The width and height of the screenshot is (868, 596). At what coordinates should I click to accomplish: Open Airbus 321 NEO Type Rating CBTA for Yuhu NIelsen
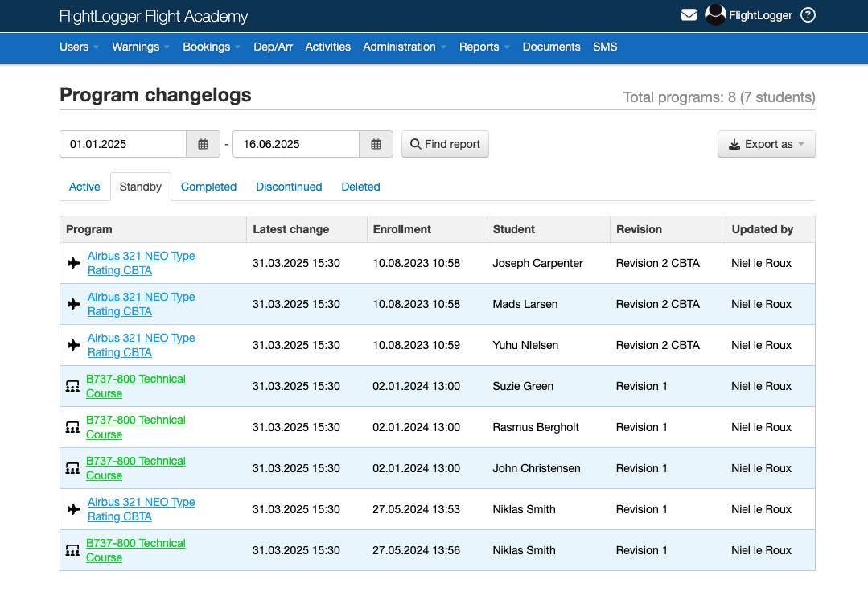coord(141,344)
